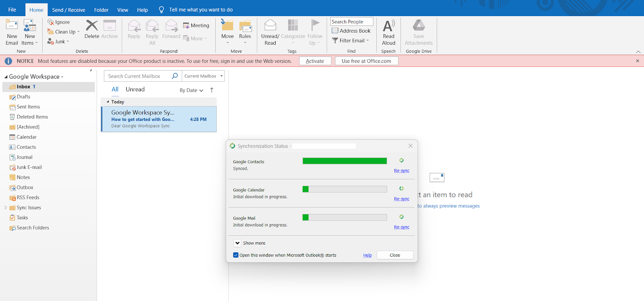Image resolution: width=644 pixels, height=301 pixels.
Task: Click the Reply All icon
Action: 152,26
